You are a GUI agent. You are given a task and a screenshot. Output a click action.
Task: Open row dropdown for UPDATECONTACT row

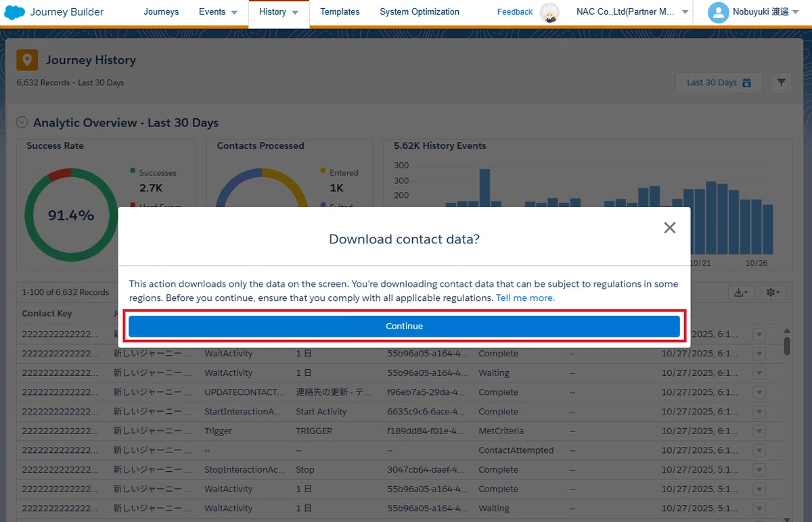coord(759,392)
